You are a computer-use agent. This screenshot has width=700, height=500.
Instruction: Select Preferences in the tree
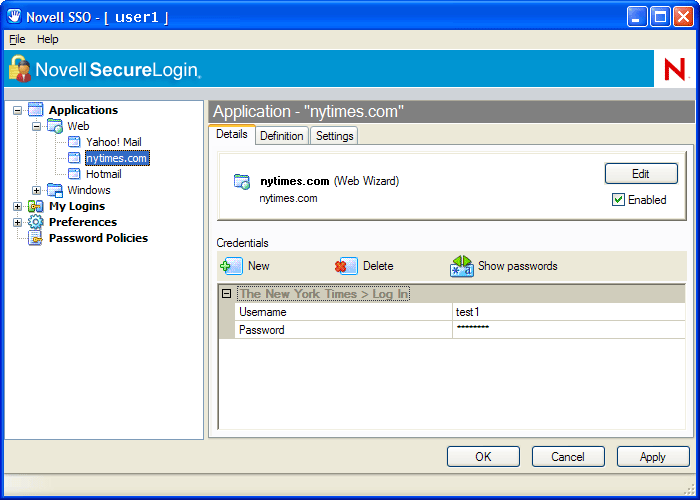coord(83,222)
